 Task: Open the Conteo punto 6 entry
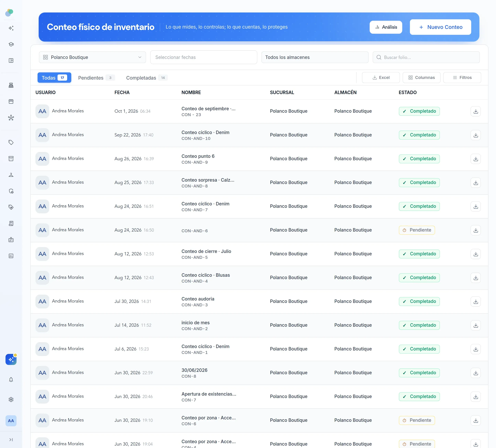click(198, 156)
